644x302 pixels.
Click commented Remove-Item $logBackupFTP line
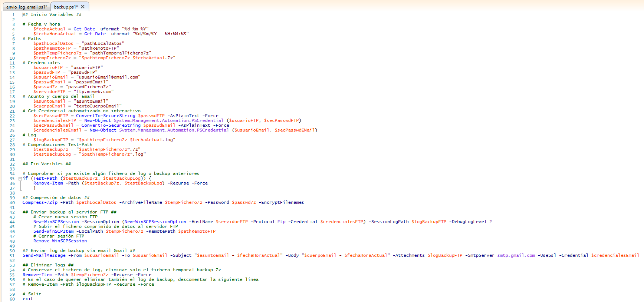click(88, 285)
